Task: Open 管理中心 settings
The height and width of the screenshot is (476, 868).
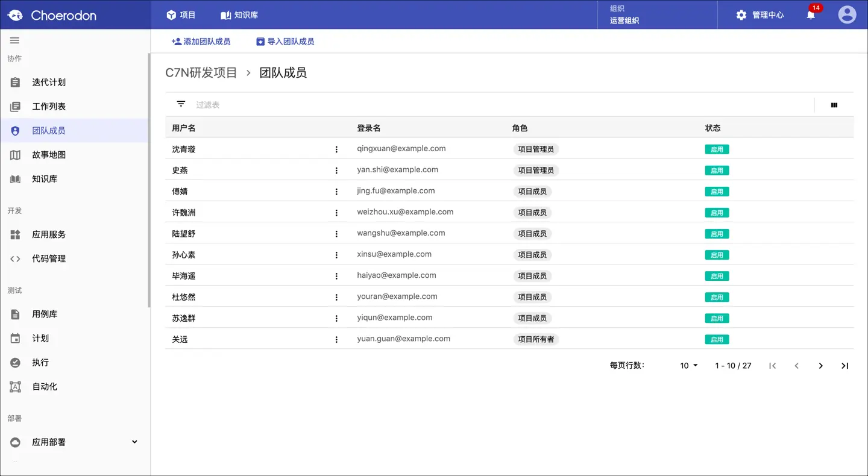Action: pyautogui.click(x=760, y=15)
